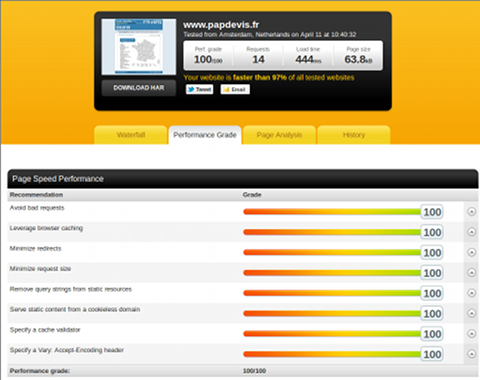Screen dimensions: 480x380
Task: Click the 100 score for cookieless domain
Action: coord(432,314)
